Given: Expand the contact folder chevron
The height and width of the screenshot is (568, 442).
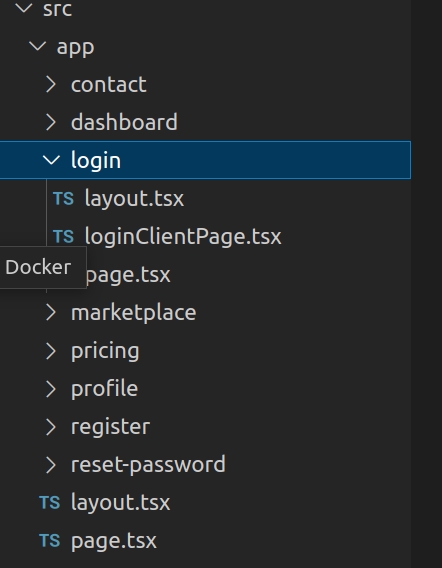Looking at the screenshot, I should click(x=51, y=84).
